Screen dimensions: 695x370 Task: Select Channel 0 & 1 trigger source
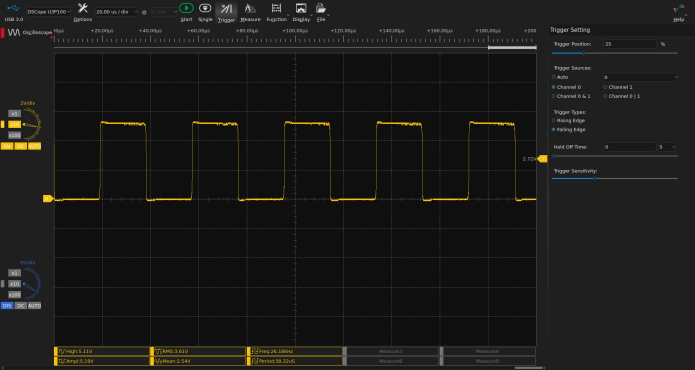[x=553, y=96]
